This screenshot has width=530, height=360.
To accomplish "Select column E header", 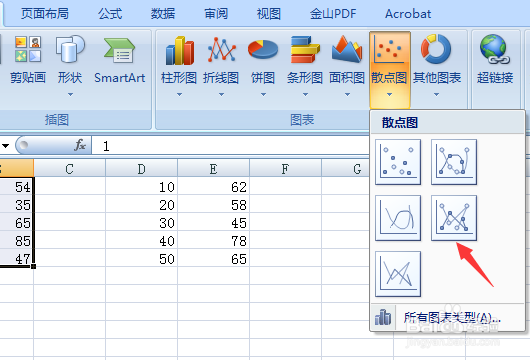I will point(214,168).
